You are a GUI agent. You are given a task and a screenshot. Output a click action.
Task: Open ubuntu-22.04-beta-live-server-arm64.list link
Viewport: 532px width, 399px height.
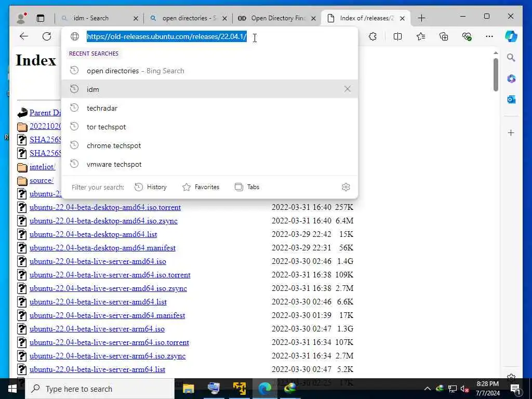coord(97,369)
